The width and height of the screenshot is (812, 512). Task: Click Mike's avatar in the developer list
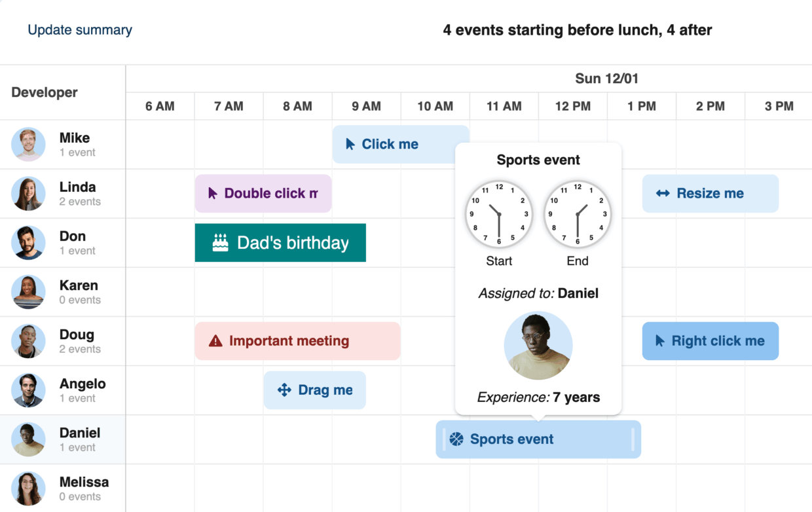point(28,145)
